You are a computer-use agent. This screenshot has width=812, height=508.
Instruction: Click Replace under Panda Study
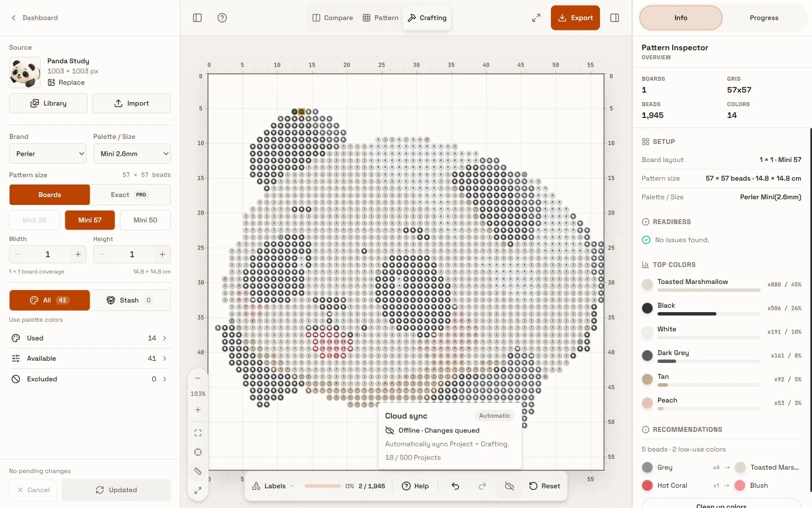pyautogui.click(x=67, y=82)
